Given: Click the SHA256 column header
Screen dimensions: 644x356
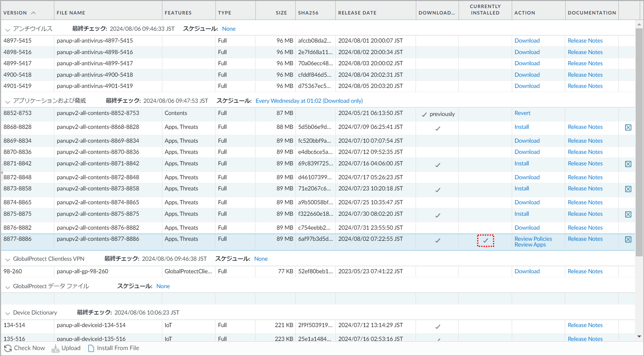Looking at the screenshot, I should click(x=308, y=13).
